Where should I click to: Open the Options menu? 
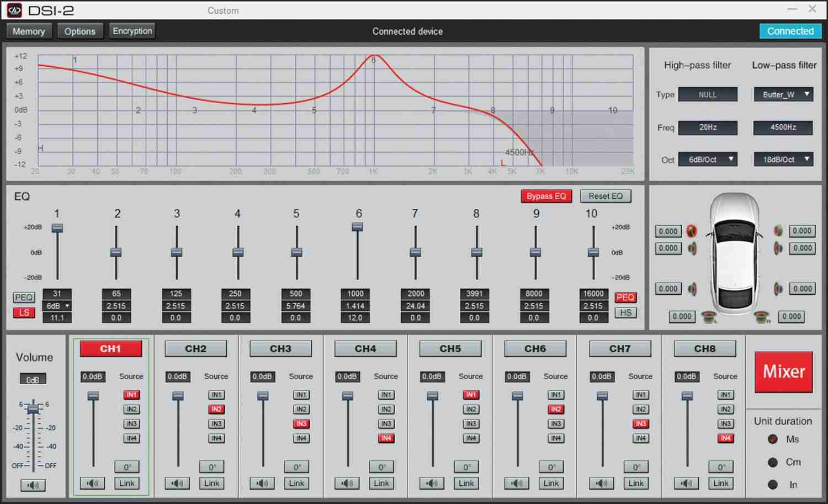coord(80,31)
